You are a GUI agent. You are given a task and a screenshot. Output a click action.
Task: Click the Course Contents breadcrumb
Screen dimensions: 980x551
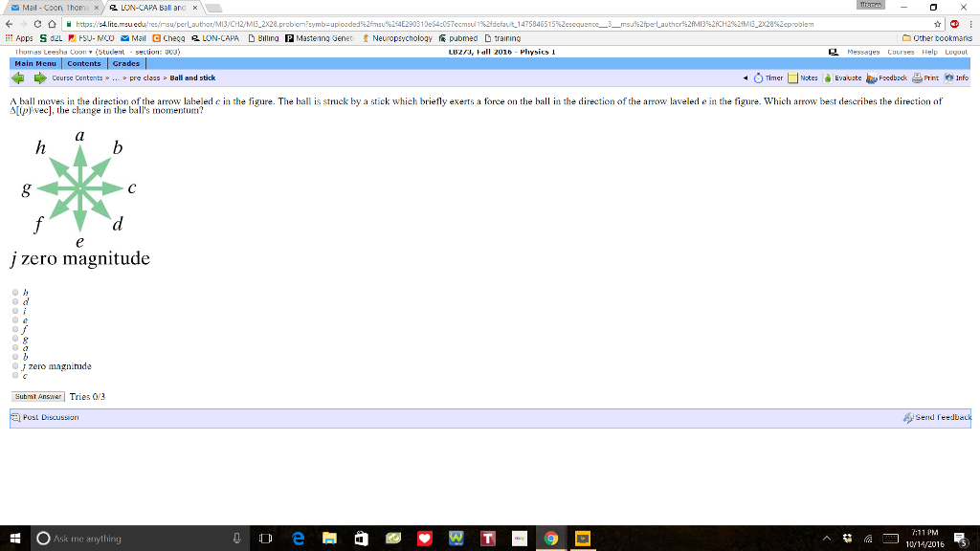pyautogui.click(x=77, y=78)
